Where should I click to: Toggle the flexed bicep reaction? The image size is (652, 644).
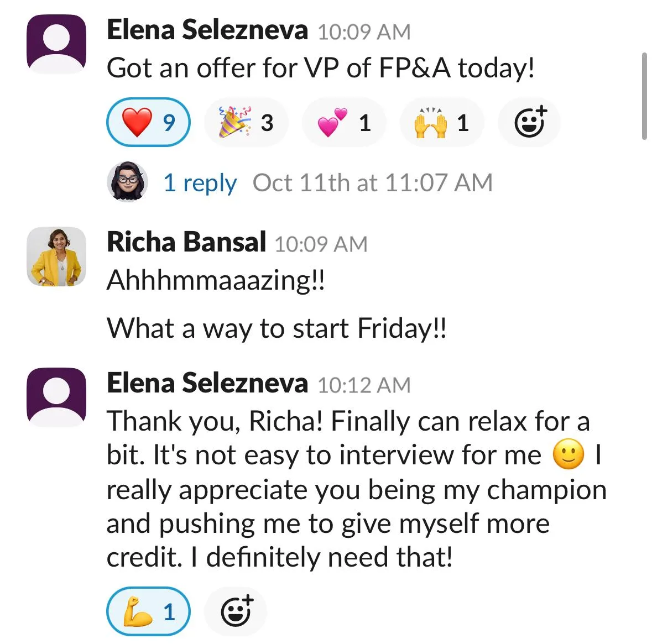[x=148, y=611]
